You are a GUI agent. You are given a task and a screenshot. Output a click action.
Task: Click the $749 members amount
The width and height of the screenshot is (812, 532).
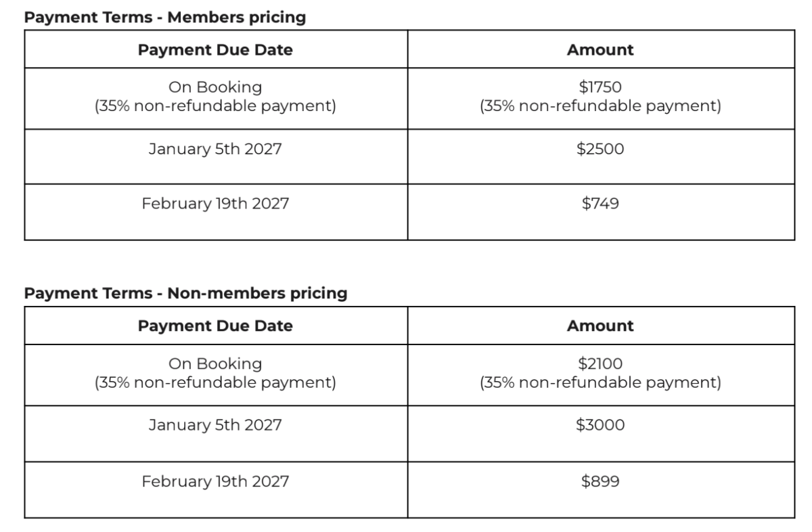600,204
